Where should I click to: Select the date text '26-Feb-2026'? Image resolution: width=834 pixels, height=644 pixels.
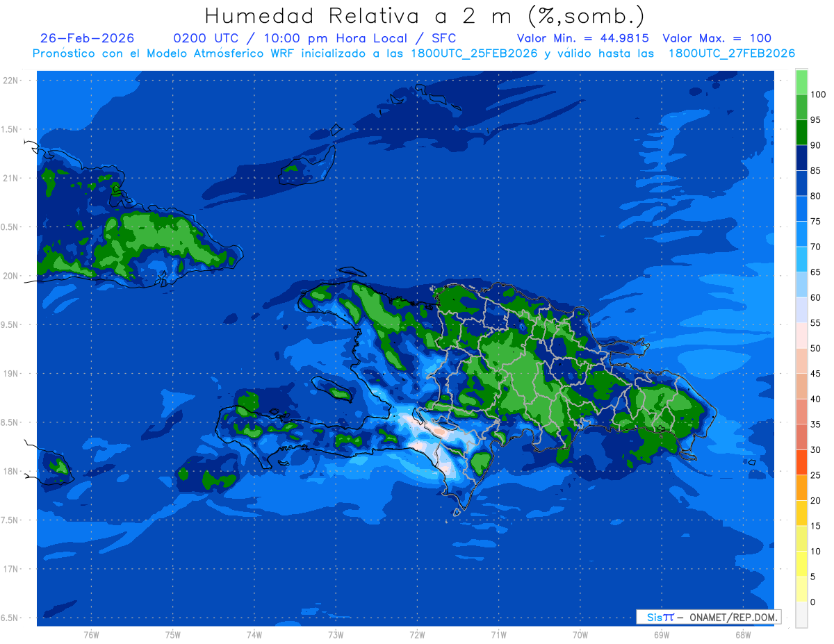pyautogui.click(x=88, y=38)
